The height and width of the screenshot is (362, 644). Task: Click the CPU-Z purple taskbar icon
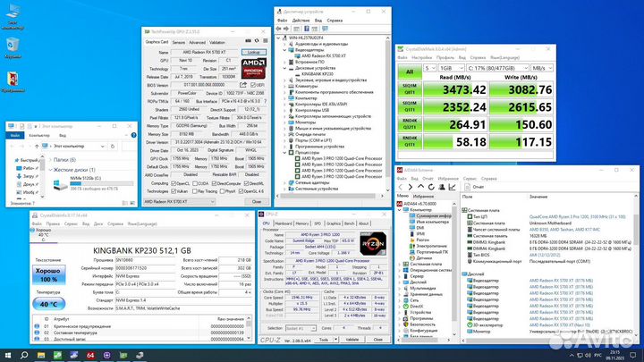pyautogui.click(x=106, y=356)
